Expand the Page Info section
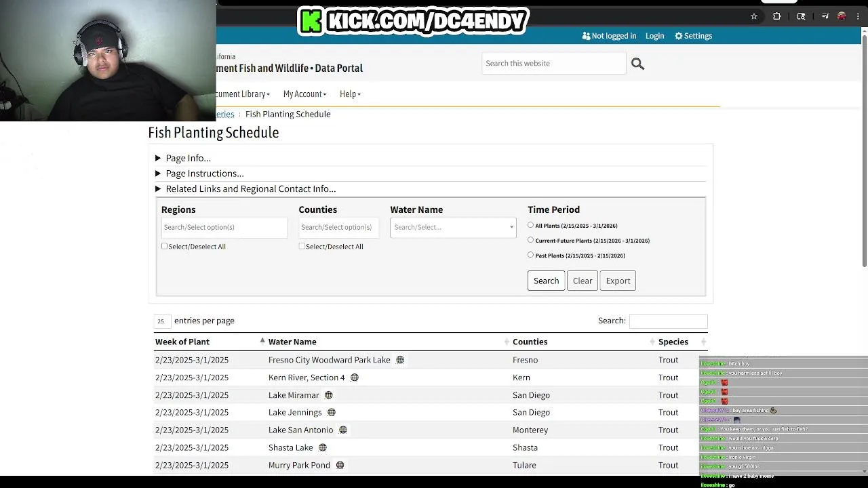The image size is (868, 488). point(183,158)
